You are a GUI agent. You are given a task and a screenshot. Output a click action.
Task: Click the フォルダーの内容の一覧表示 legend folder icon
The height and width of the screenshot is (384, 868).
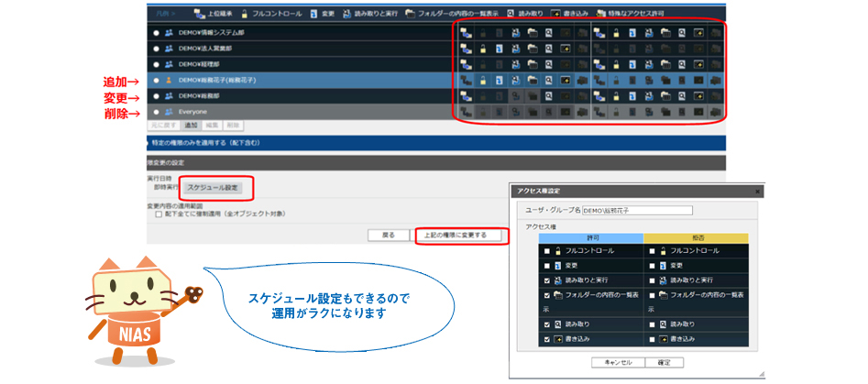[411, 13]
